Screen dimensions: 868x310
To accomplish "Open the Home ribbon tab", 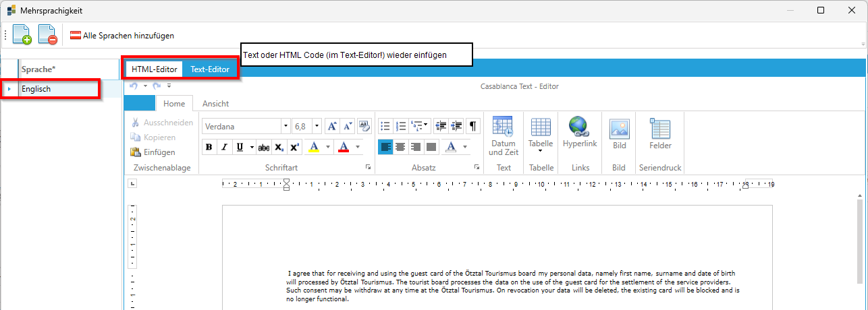I will click(174, 103).
